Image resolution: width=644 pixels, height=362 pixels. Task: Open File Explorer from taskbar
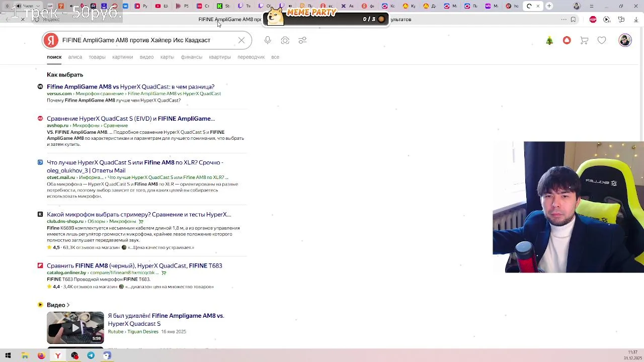[x=25, y=355]
